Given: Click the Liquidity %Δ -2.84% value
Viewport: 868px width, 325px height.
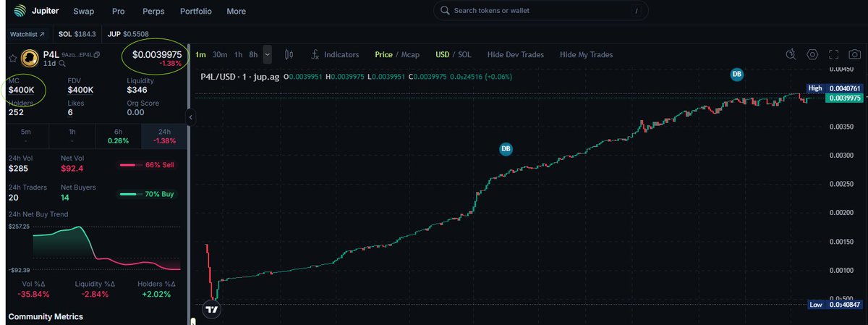Looking at the screenshot, I should click(94, 294).
